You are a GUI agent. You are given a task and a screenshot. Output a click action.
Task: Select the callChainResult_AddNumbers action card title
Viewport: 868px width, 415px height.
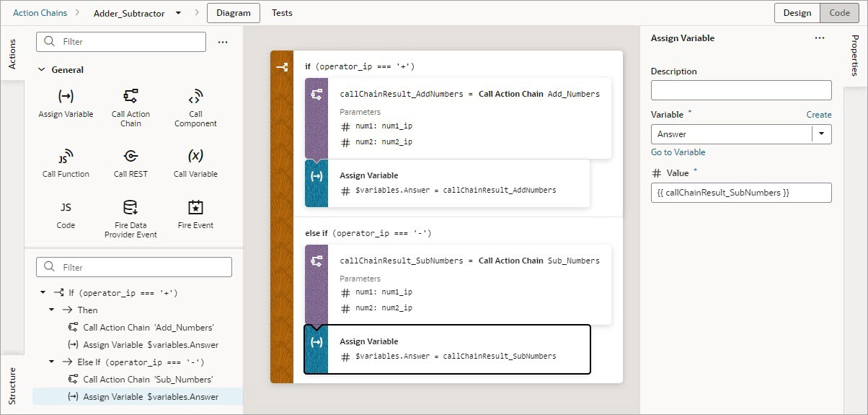[x=470, y=94]
